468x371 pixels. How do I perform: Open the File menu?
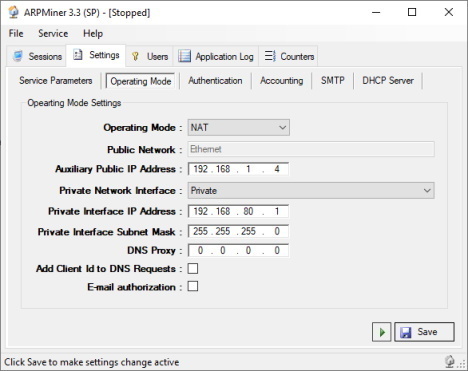[16, 33]
